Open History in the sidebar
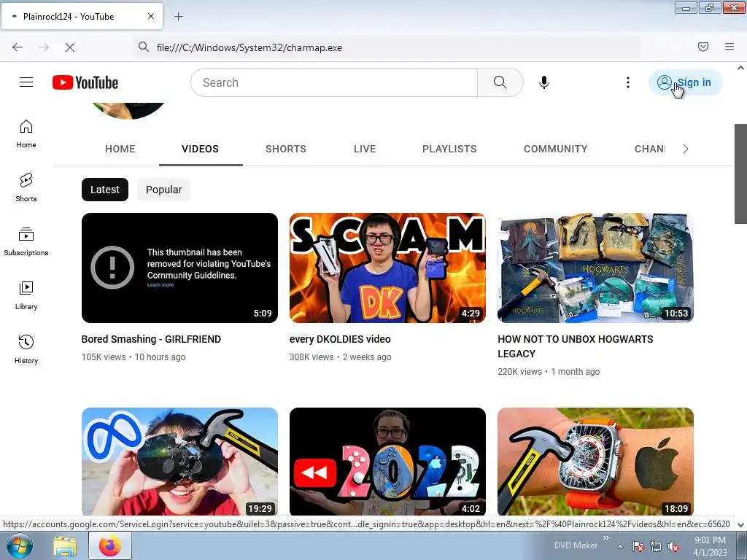Viewport: 747px width, 560px height. click(26, 349)
